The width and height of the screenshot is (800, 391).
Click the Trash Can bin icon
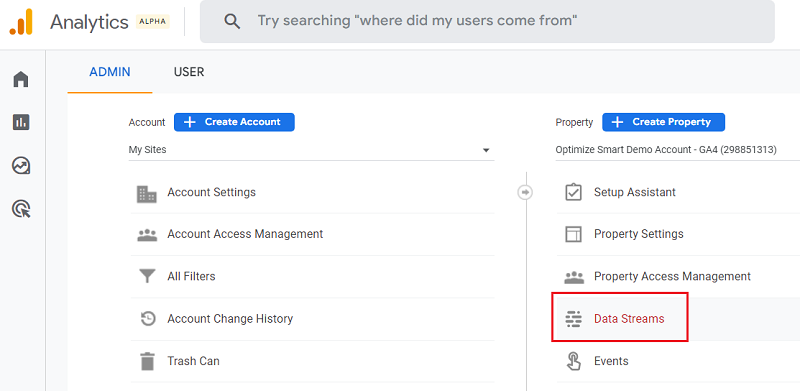147,361
